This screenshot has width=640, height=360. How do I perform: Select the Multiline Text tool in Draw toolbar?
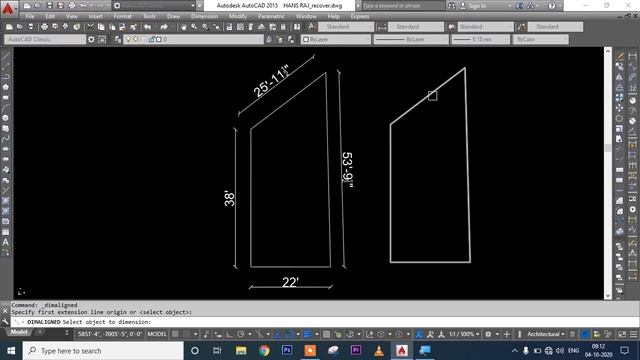pyautogui.click(x=6, y=242)
